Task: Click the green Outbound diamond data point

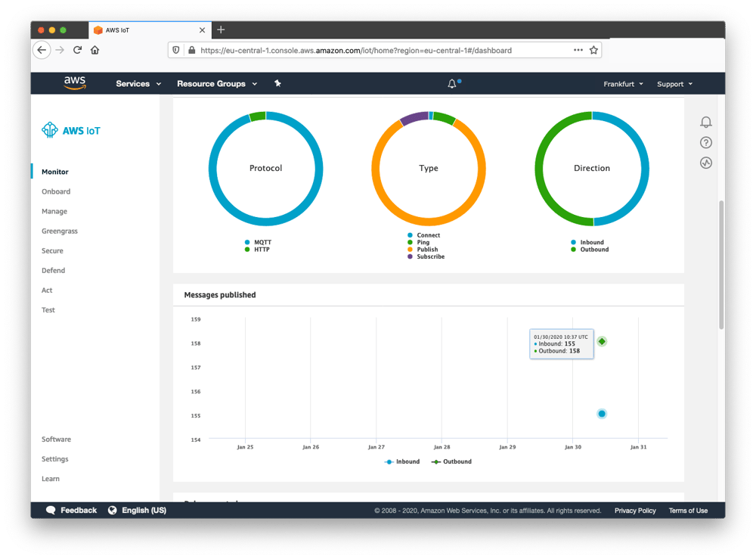Action: [x=602, y=341]
